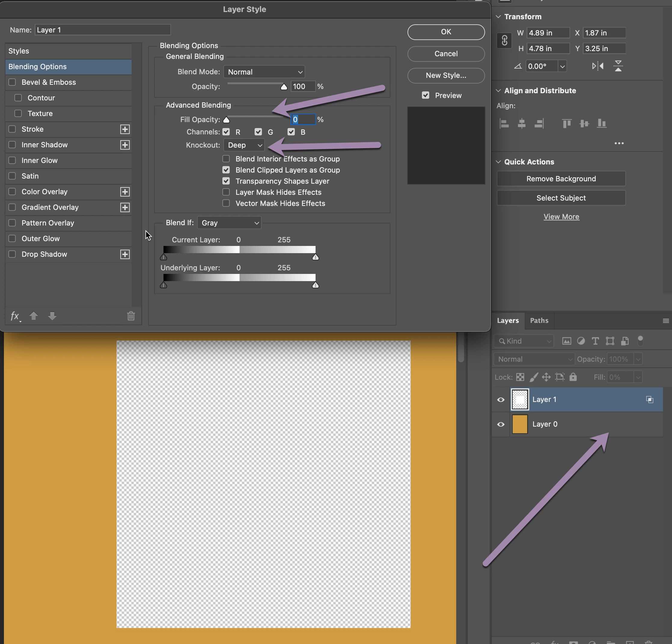Add another Stroke effect with plus icon
Viewport: 672px width, 644px height.
(x=125, y=129)
